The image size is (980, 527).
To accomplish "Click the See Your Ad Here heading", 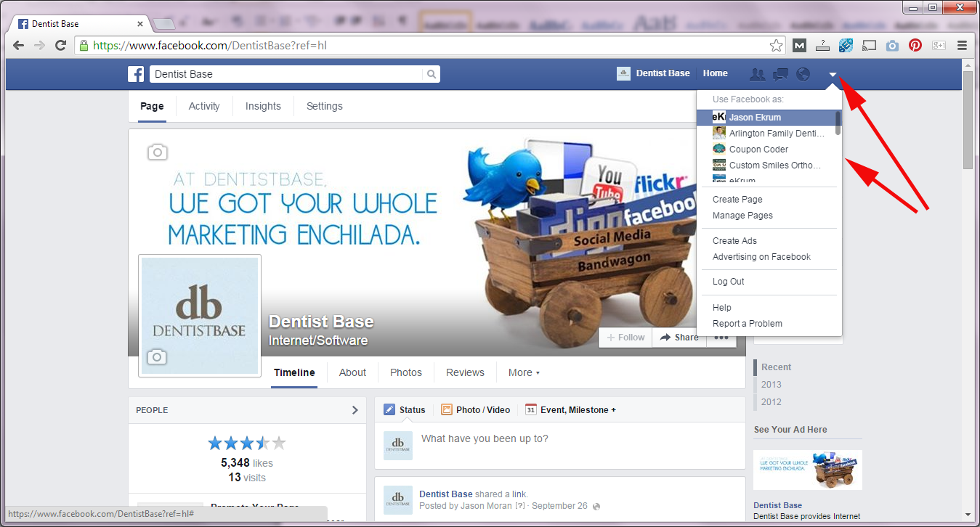I will (790, 430).
